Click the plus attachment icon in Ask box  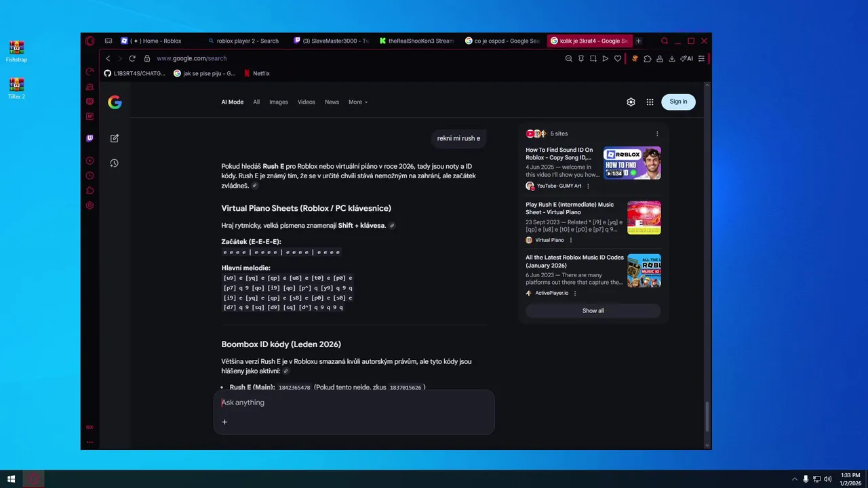[x=224, y=422]
